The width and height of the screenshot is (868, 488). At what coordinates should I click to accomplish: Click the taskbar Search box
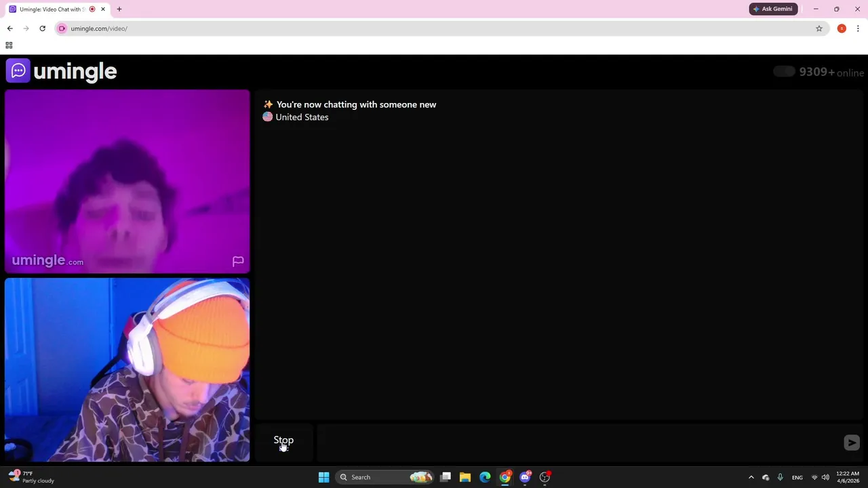[385, 477]
